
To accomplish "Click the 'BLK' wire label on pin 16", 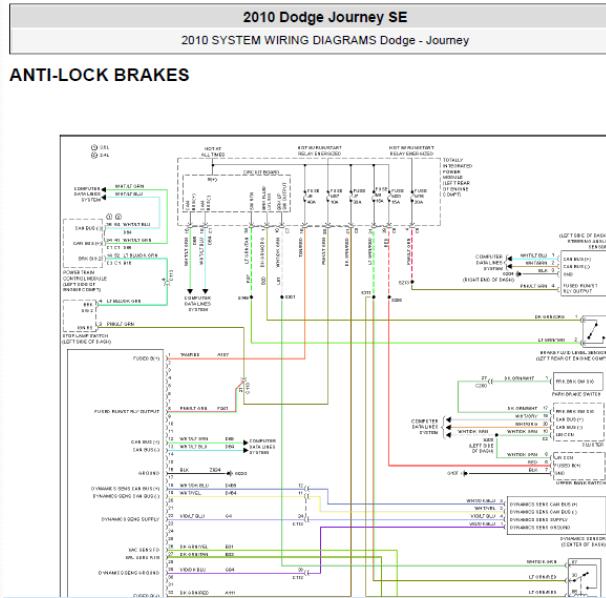I will pyautogui.click(x=184, y=470).
